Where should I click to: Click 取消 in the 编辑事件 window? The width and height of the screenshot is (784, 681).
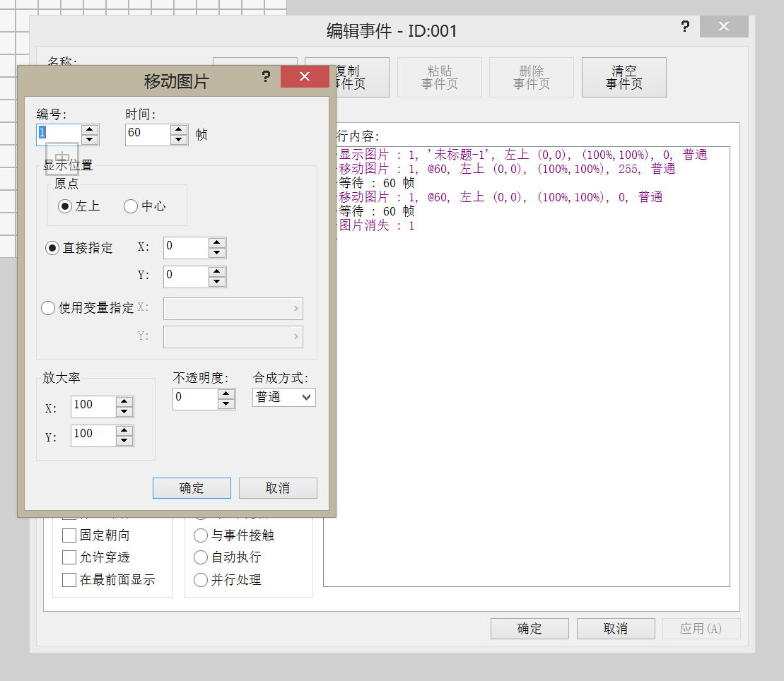tap(616, 629)
